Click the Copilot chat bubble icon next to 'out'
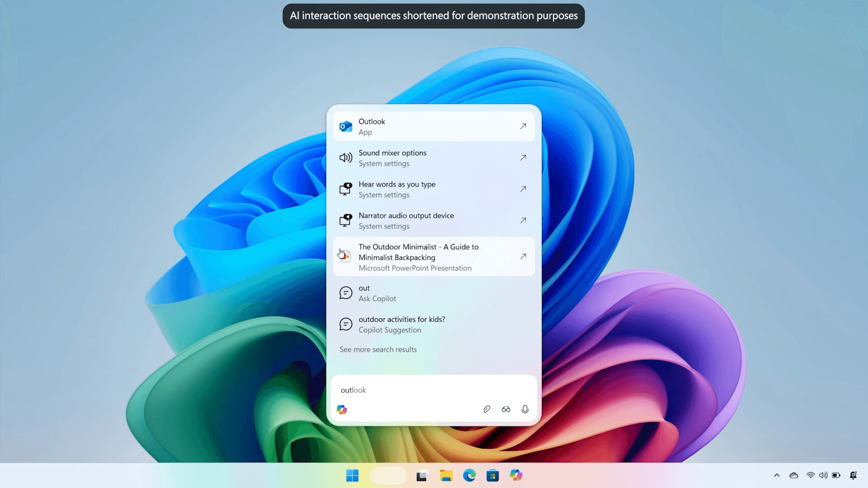Image resolution: width=868 pixels, height=488 pixels. tap(346, 293)
